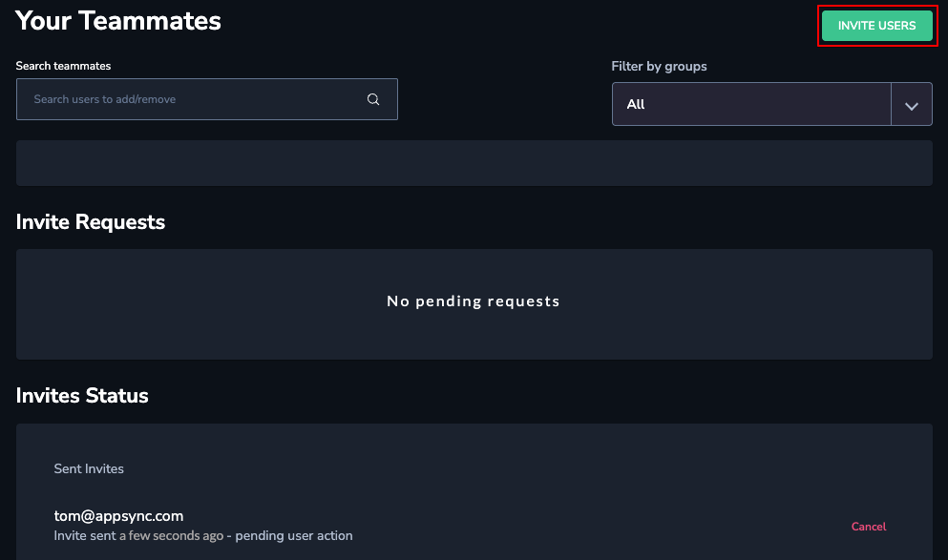Click the Search teammates label
The width and height of the screenshot is (948, 560).
point(63,66)
